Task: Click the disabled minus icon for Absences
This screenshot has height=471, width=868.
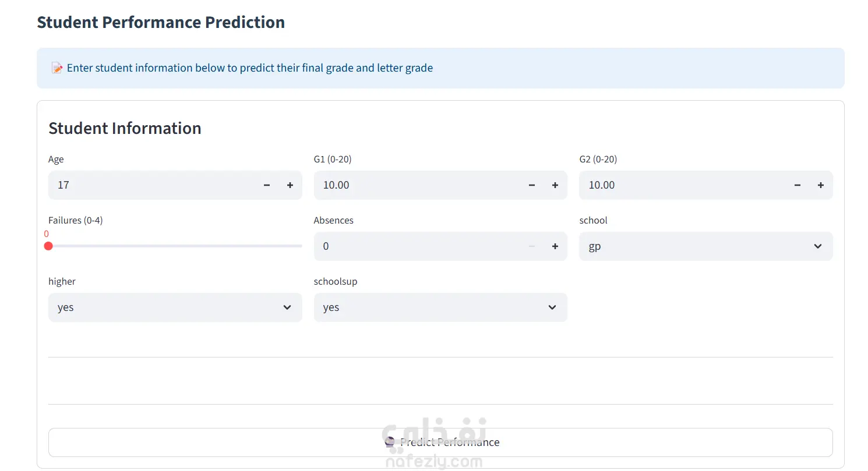Action: click(x=532, y=246)
